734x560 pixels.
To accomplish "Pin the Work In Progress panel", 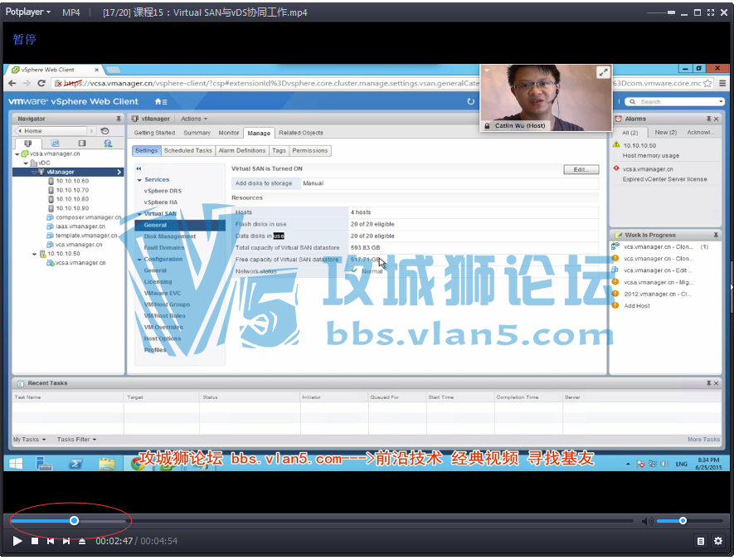I will (716, 235).
